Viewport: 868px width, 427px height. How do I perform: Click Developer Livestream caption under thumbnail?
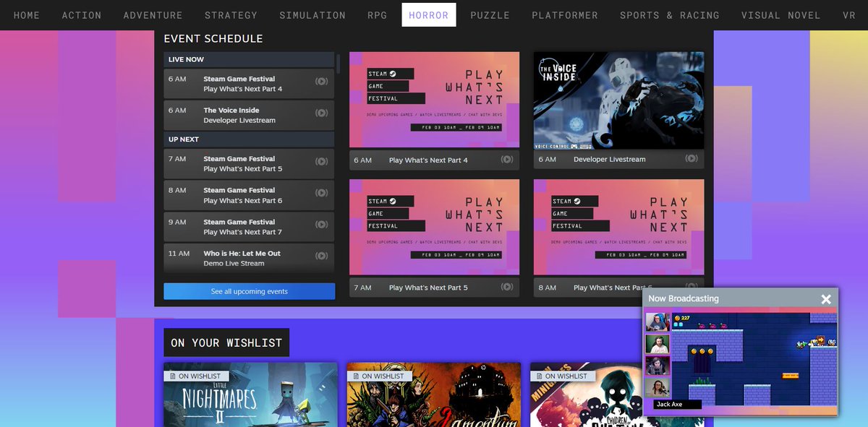point(609,159)
